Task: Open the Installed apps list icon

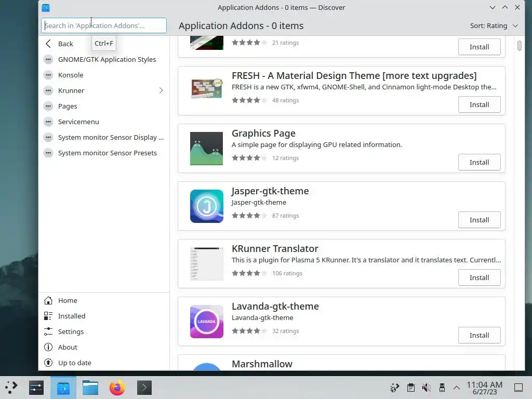Action: [48, 316]
